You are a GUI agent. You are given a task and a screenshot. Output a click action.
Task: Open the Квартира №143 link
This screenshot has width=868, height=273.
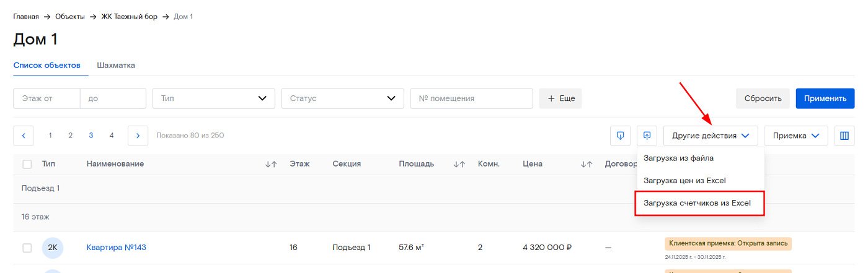click(116, 248)
